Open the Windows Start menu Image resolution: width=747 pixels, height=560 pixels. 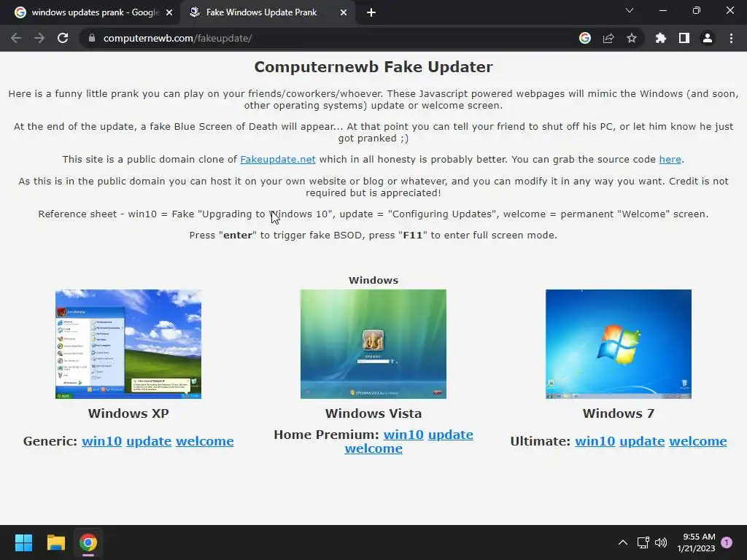(x=23, y=542)
